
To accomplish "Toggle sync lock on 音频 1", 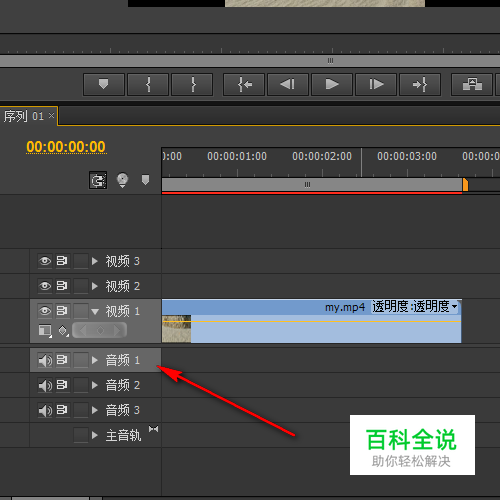I will (x=62, y=360).
